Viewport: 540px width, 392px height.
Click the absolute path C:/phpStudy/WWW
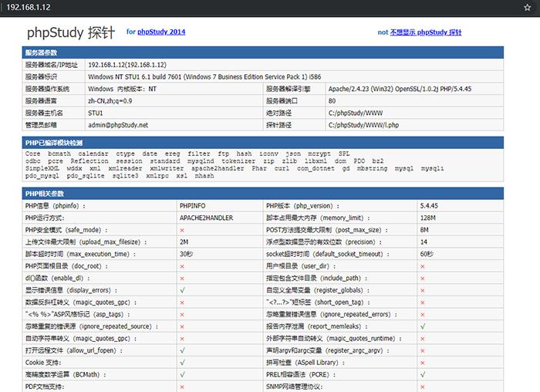pyautogui.click(x=356, y=113)
